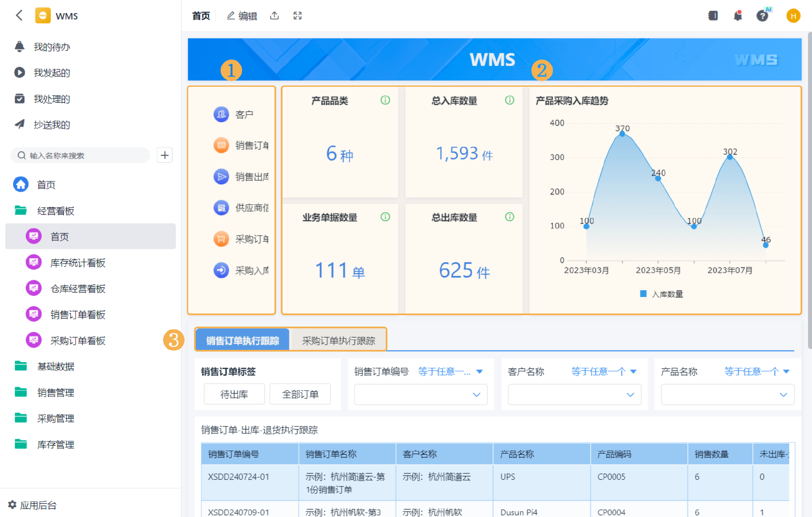The height and width of the screenshot is (517, 812).
Task: Click the 采购入库 arrow shortcut icon
Action: tap(221, 270)
